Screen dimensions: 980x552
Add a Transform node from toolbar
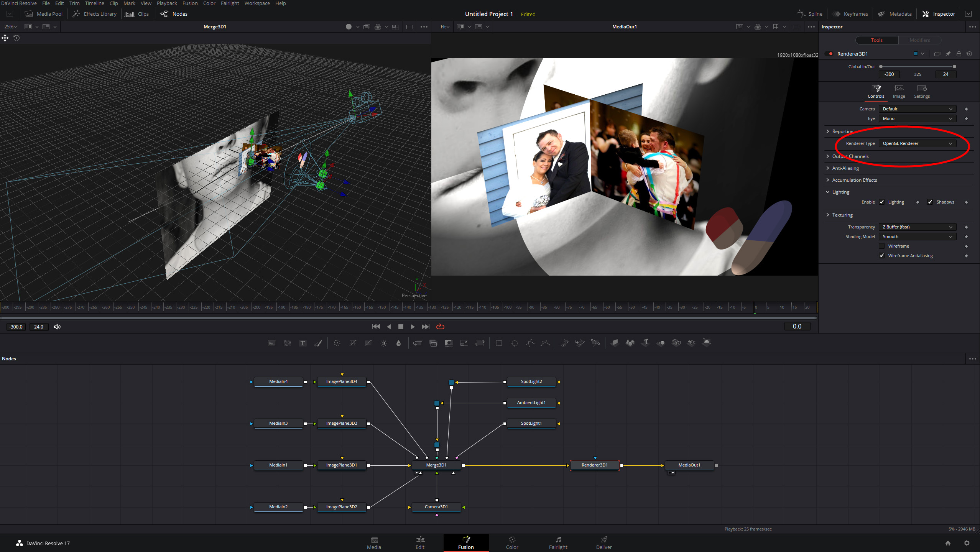(x=480, y=343)
